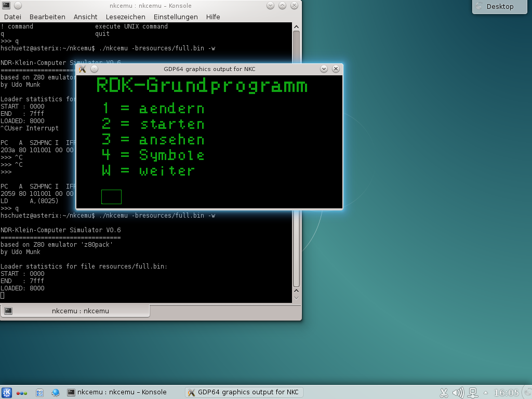Minimize the GDP64 graphics output window
Screen dimensions: 532x399
tap(324, 69)
